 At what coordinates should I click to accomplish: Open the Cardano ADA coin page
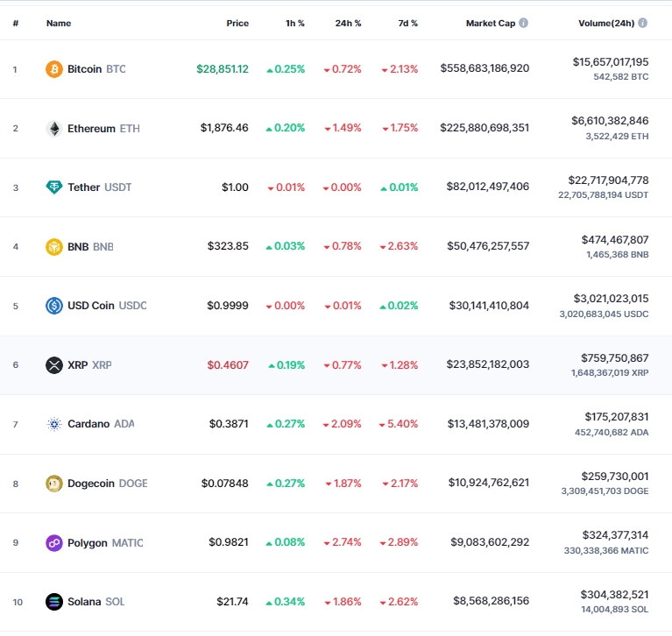click(x=101, y=424)
